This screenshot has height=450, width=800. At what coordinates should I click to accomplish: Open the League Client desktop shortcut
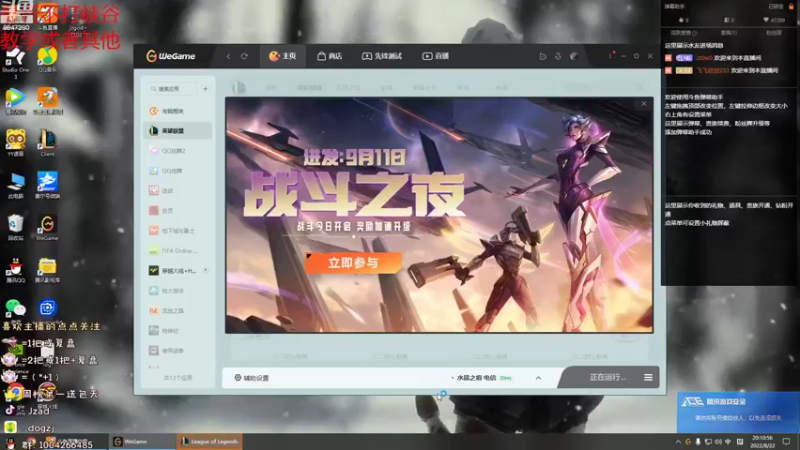coord(47,142)
